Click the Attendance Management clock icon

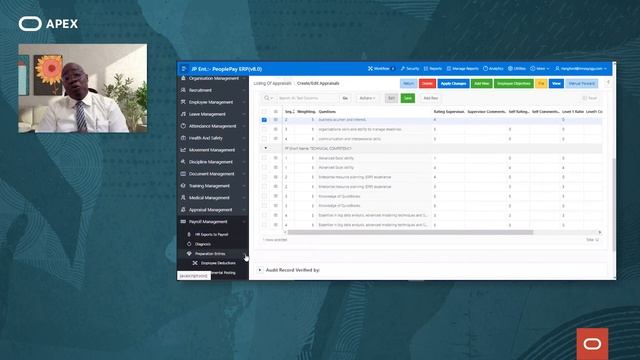point(183,126)
